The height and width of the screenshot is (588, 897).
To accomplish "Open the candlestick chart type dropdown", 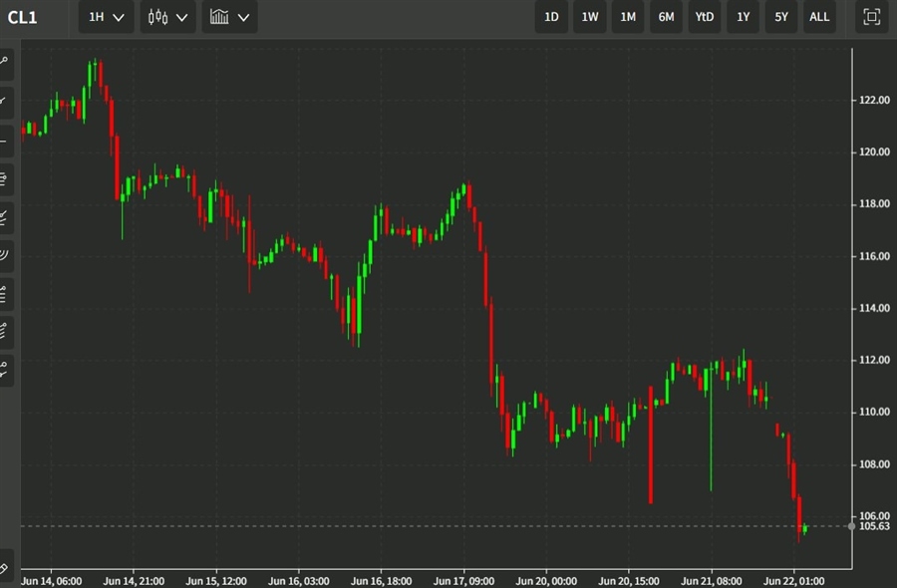I will coord(167,17).
